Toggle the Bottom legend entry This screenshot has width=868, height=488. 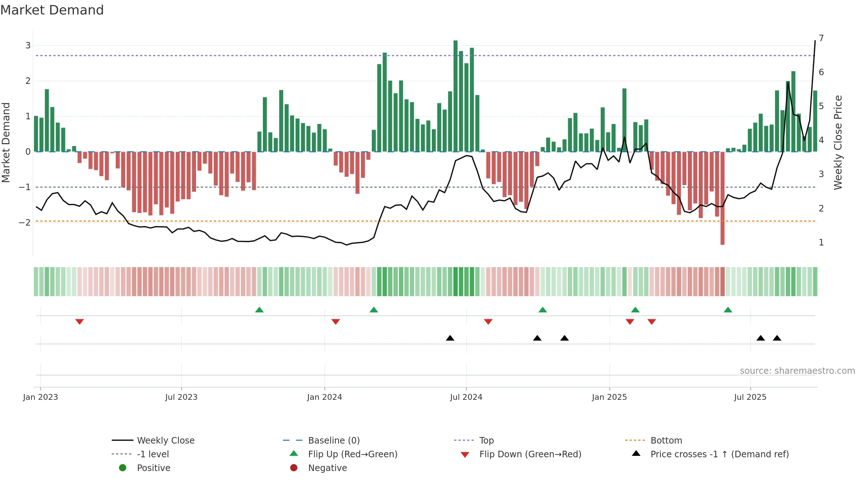coord(654,440)
